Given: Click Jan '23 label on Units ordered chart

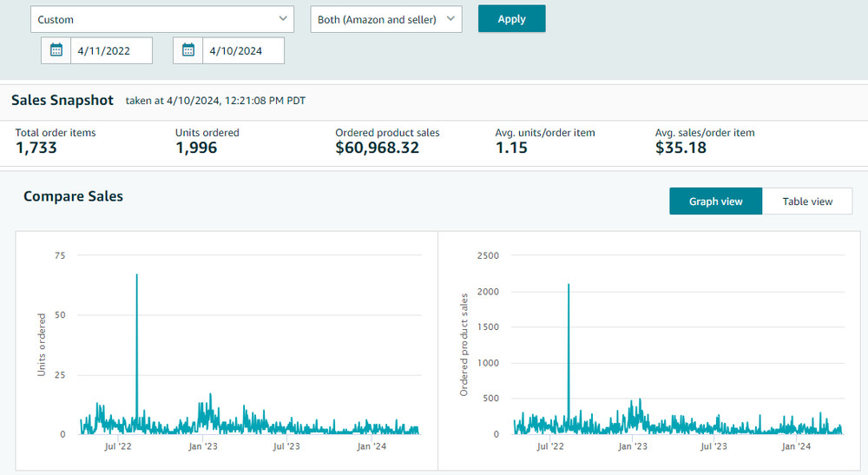Looking at the screenshot, I should point(202,446).
